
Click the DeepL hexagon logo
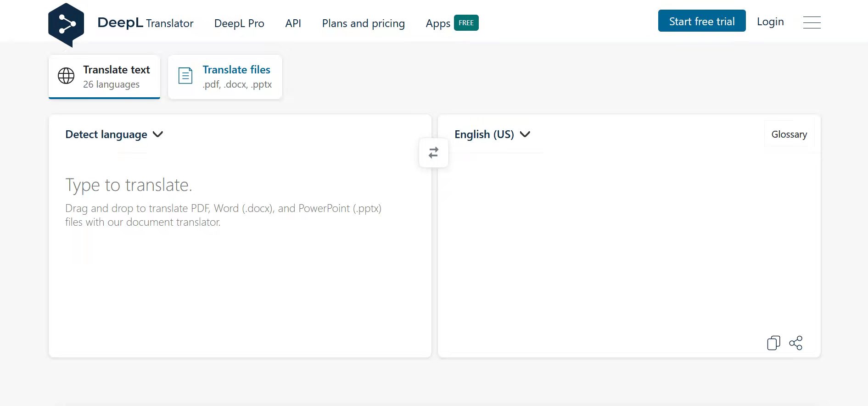66,25
